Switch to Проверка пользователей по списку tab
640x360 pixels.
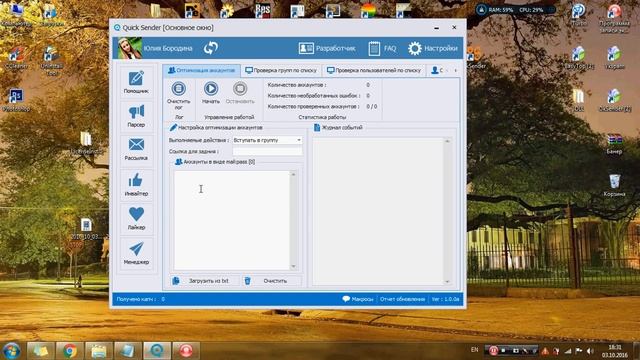(373, 70)
